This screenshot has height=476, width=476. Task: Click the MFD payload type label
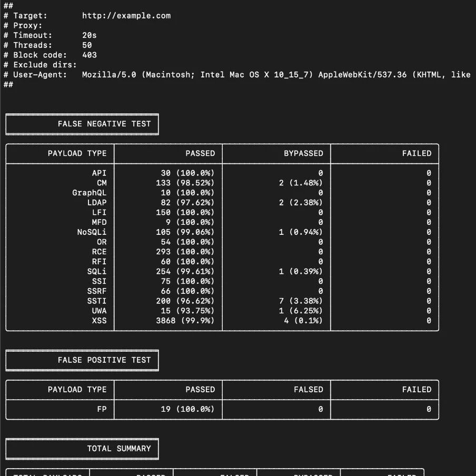pos(100,222)
